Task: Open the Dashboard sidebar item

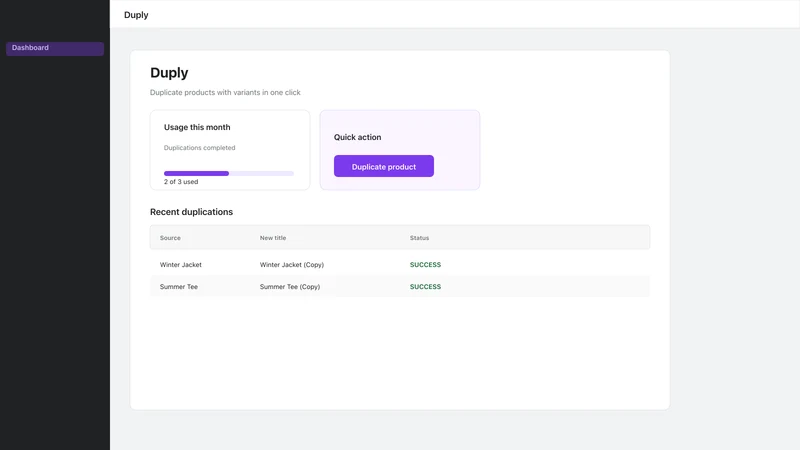Action: (x=55, y=48)
